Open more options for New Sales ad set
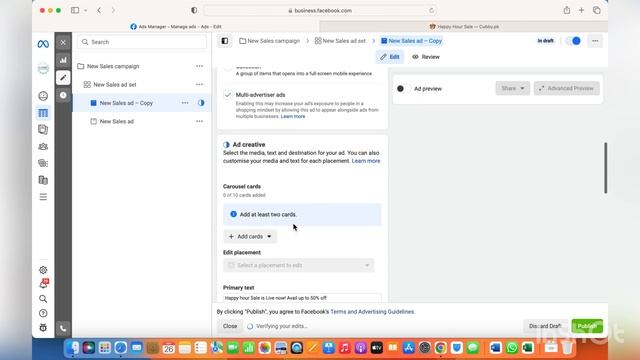This screenshot has width=640, height=360. click(199, 84)
